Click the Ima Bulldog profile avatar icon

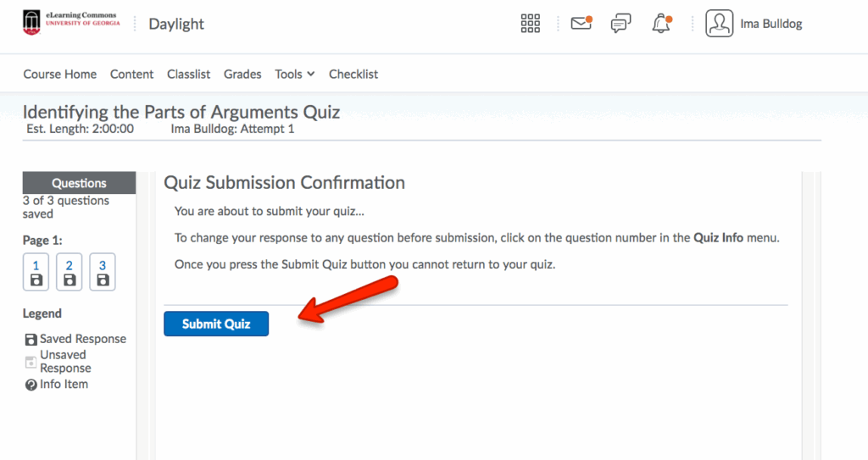pos(719,24)
